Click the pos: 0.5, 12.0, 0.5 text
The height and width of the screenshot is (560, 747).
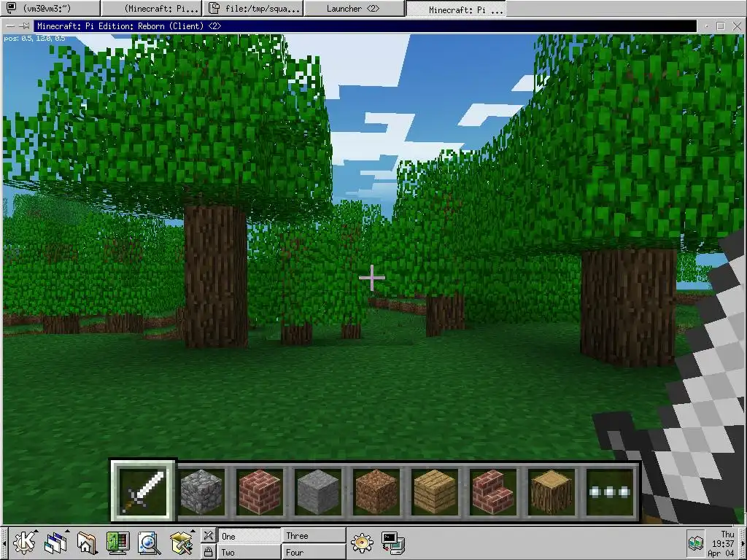[34, 38]
